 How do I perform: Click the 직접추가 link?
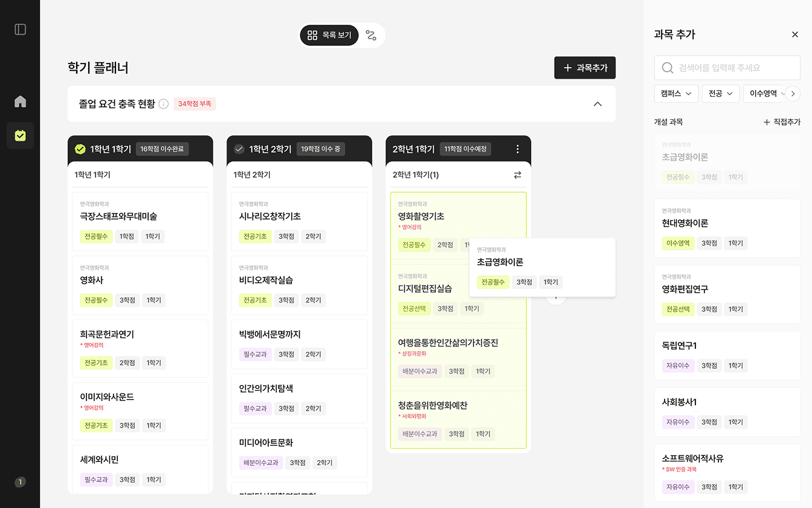coord(782,122)
